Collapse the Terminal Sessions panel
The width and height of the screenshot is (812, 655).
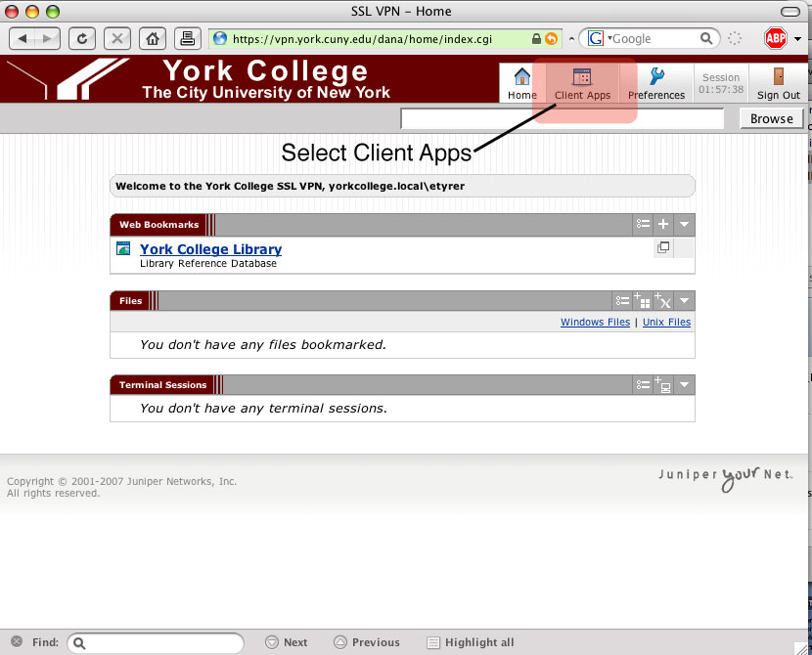point(684,385)
